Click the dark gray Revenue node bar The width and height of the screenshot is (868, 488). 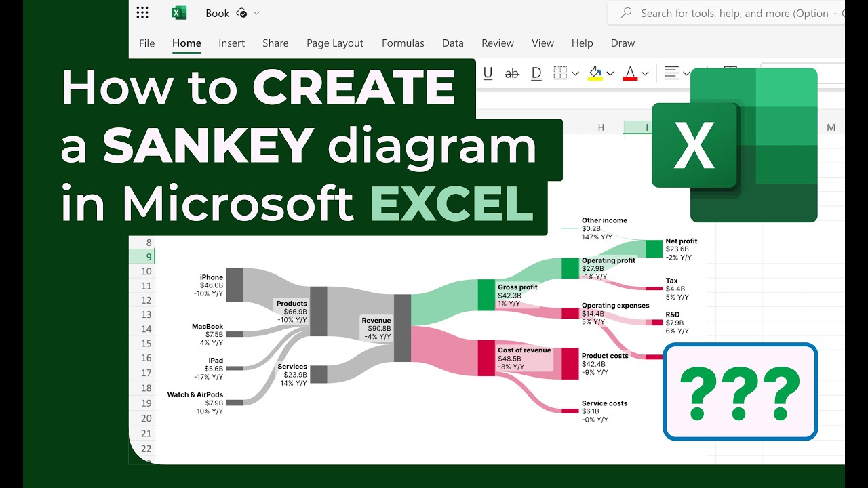pos(402,328)
